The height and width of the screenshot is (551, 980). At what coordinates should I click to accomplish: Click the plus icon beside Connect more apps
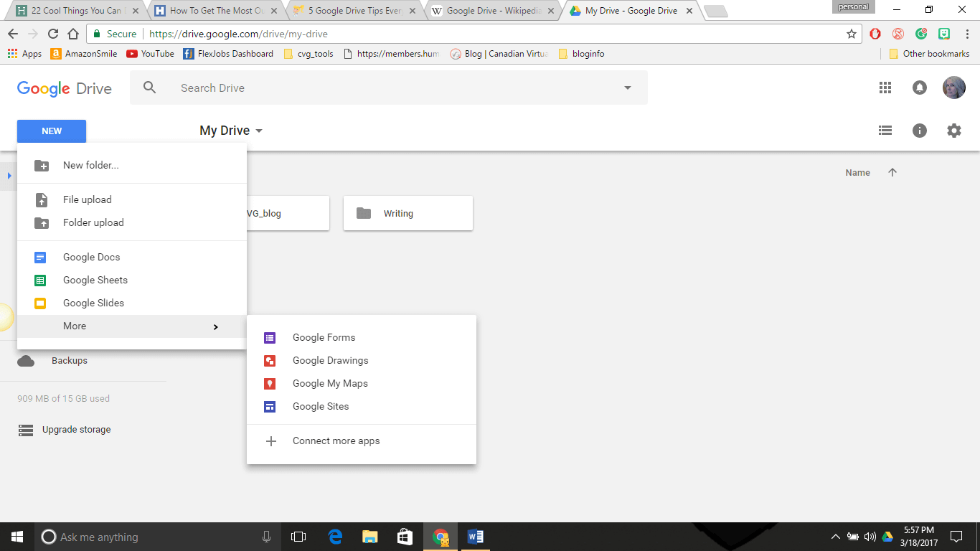[x=271, y=441]
